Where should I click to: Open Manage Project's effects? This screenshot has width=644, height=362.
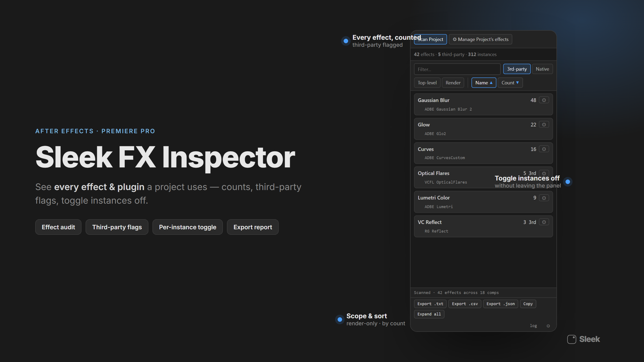click(x=480, y=39)
